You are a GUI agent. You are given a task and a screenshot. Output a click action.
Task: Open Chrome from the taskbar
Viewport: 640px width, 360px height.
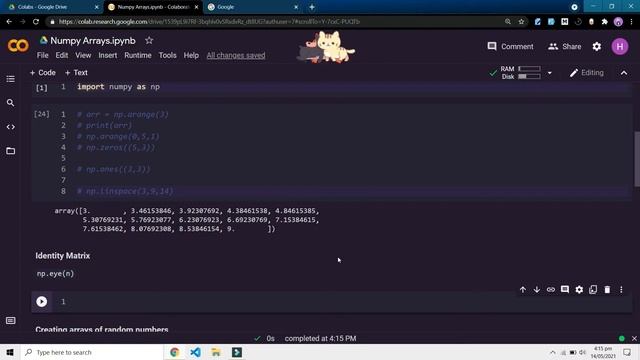pos(174,352)
